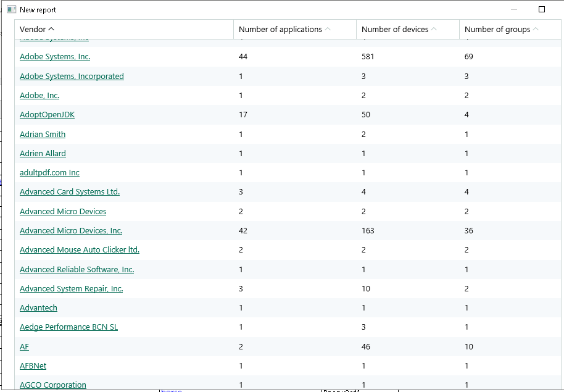Open AFBNet vendor link

click(33, 365)
